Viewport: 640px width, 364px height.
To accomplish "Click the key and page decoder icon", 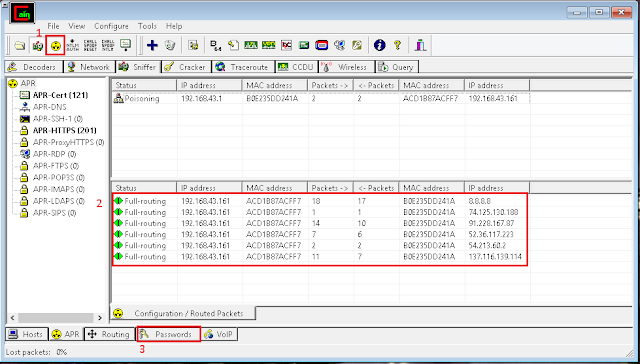I will pyautogui.click(x=233, y=45).
